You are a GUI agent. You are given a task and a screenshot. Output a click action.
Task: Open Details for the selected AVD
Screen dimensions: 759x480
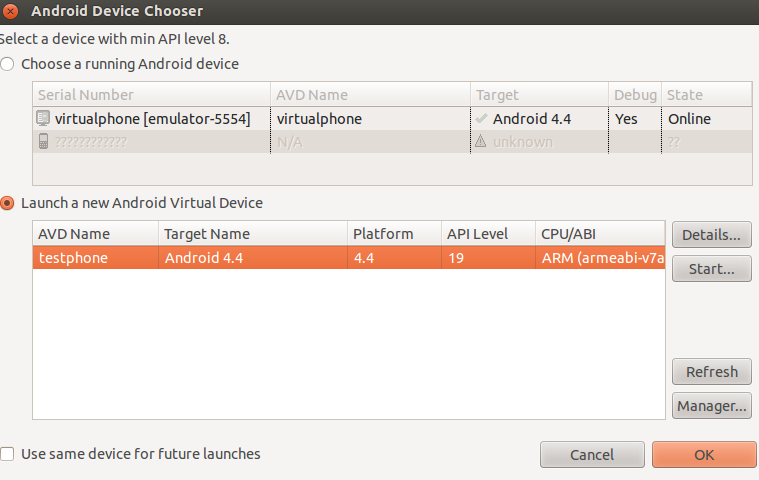(x=711, y=236)
